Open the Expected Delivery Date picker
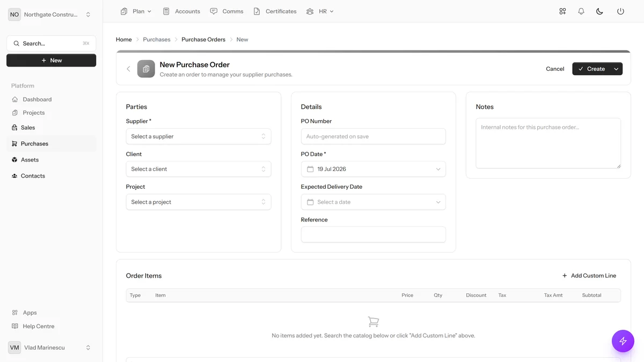Screen dimensions: 644x362 (374, 202)
